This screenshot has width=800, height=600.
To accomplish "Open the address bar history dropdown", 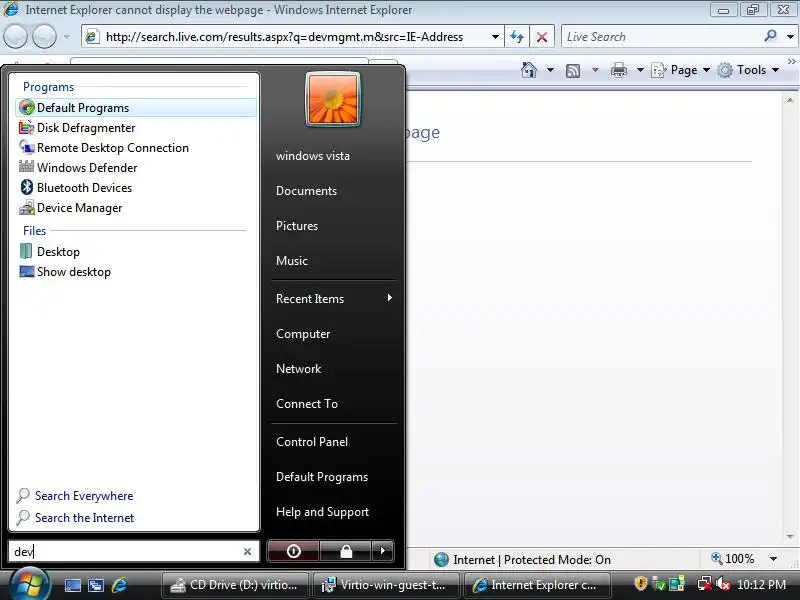I will tap(495, 37).
